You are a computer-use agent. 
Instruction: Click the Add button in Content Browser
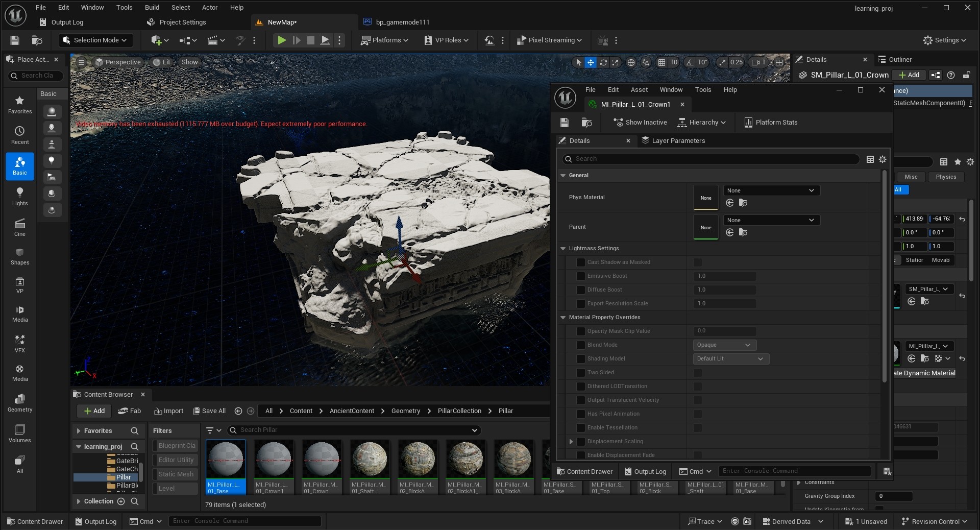tap(94, 412)
